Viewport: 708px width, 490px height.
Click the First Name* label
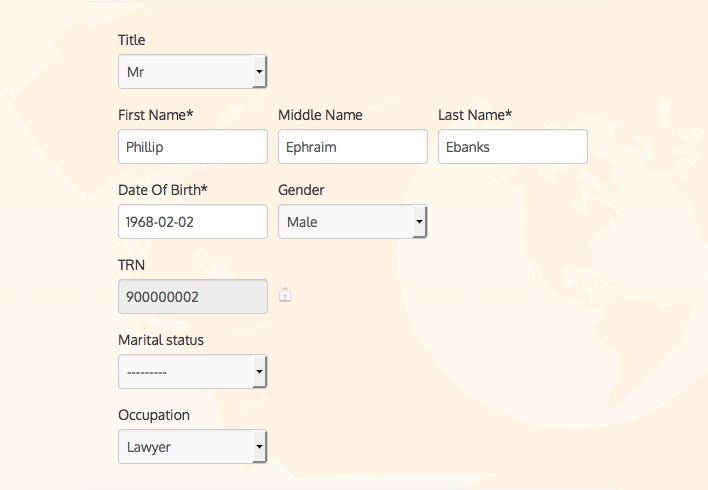(x=155, y=115)
